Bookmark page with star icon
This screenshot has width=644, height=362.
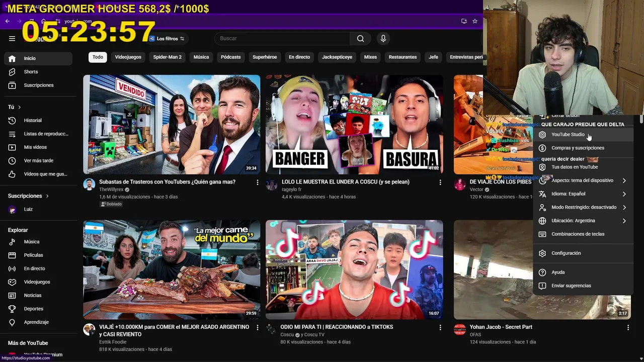(x=474, y=21)
